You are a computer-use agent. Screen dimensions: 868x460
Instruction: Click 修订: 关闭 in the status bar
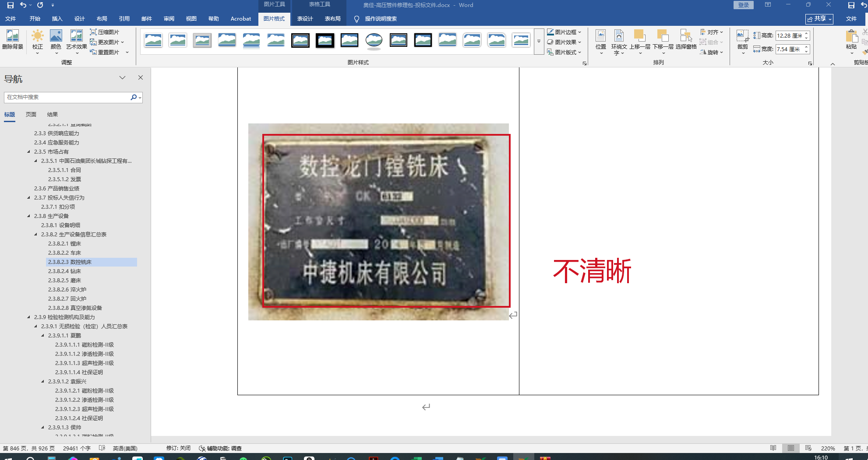click(178, 448)
